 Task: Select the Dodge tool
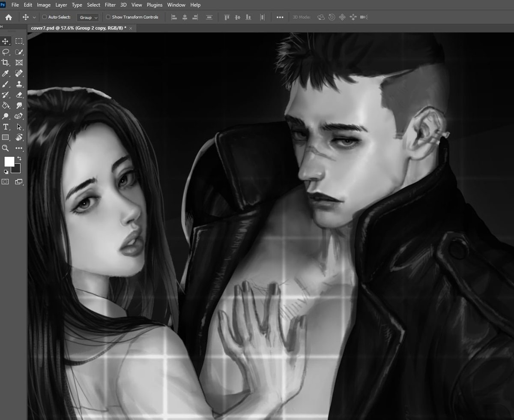coord(6,116)
